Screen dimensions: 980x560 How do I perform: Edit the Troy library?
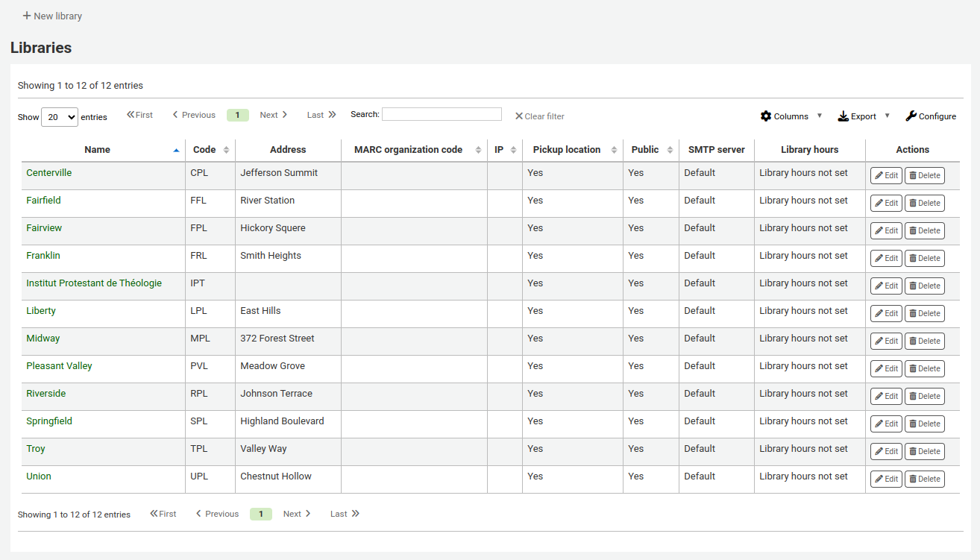pos(886,452)
